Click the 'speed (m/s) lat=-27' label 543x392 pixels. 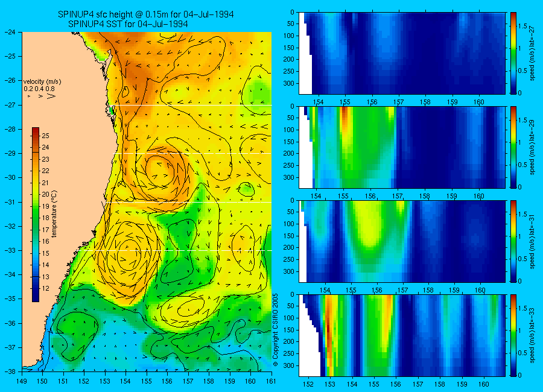[533, 53]
